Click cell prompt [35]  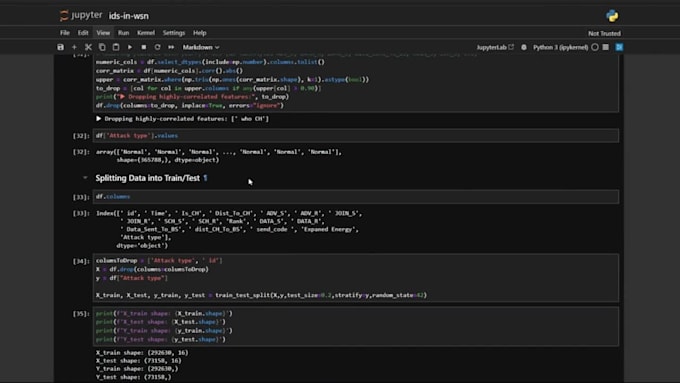(81, 314)
